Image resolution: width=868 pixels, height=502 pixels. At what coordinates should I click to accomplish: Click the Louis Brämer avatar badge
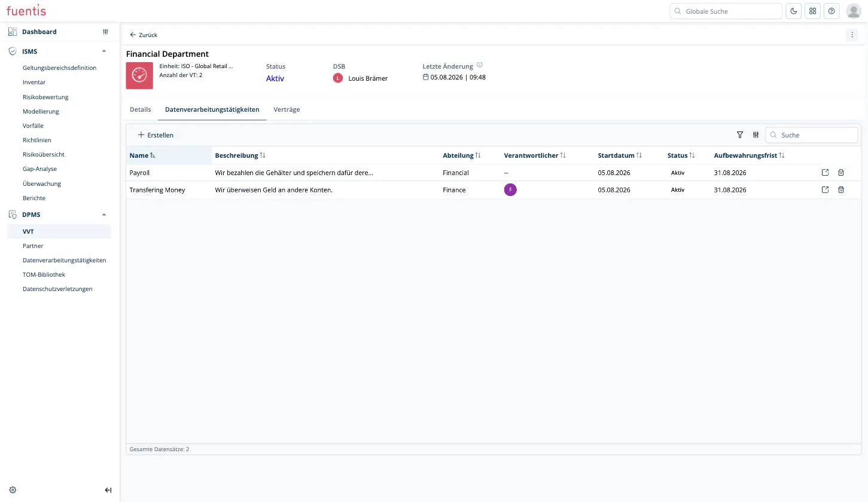pyautogui.click(x=338, y=78)
